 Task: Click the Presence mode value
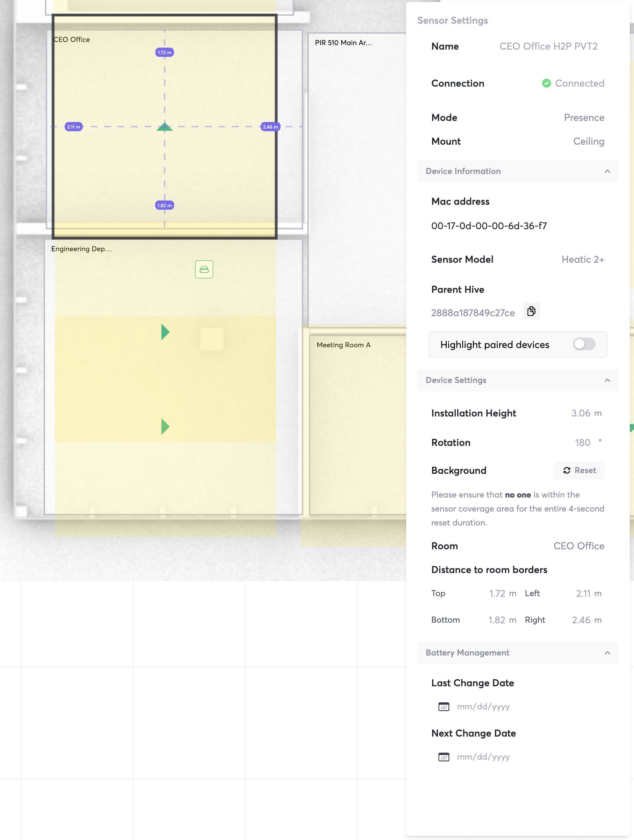(x=584, y=118)
